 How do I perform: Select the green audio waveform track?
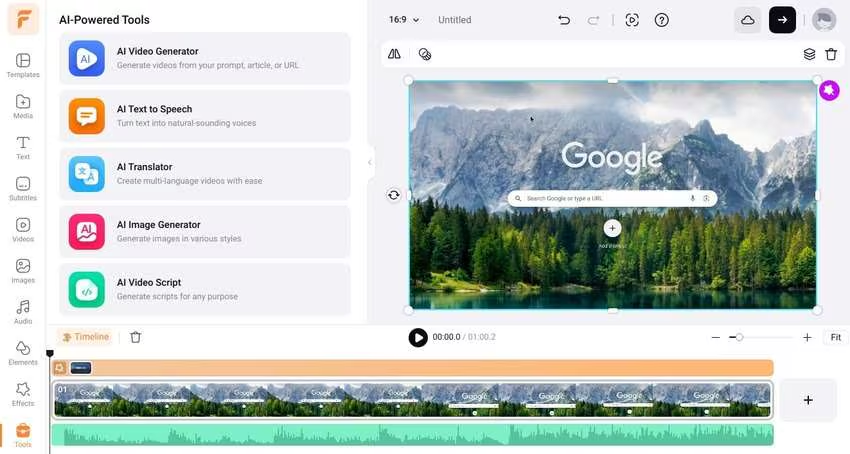[x=412, y=435]
